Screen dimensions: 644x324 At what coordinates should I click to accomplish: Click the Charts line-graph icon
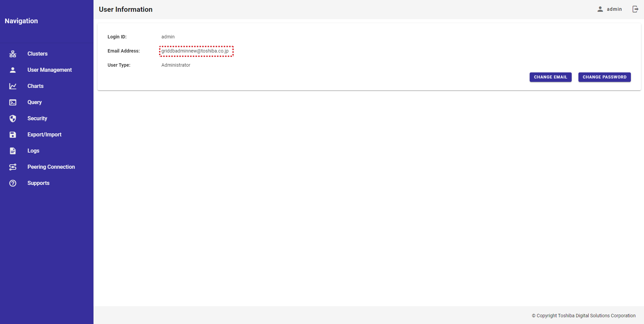(x=13, y=86)
